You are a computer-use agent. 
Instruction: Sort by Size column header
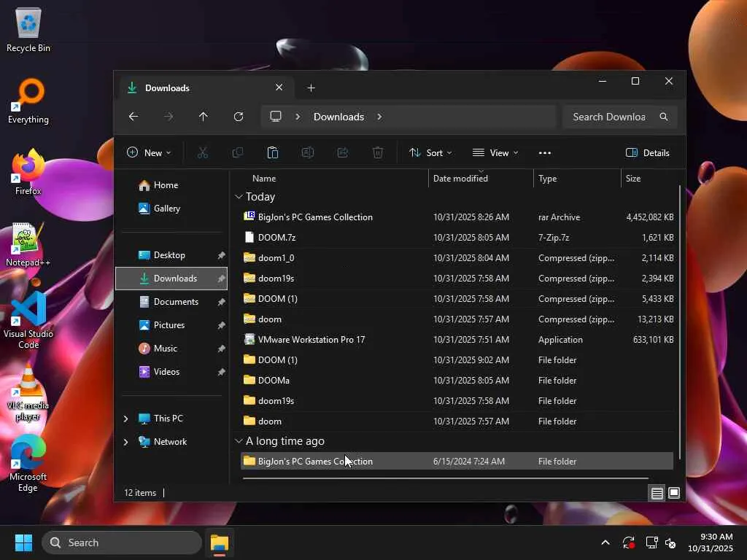(x=649, y=179)
